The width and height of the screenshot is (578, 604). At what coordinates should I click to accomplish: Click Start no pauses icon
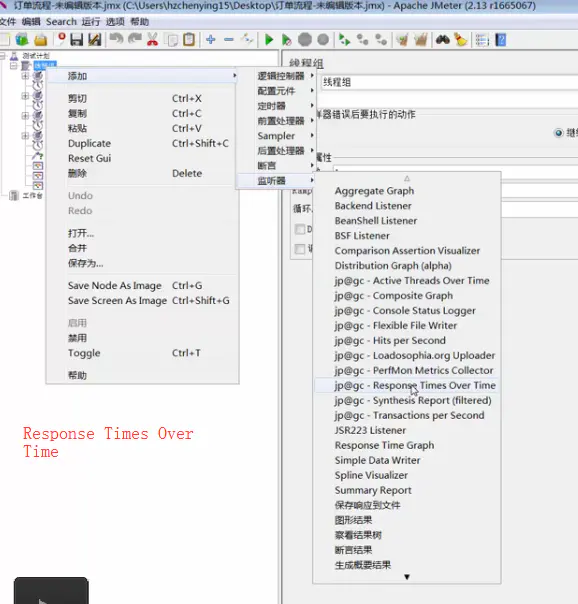(x=286, y=40)
